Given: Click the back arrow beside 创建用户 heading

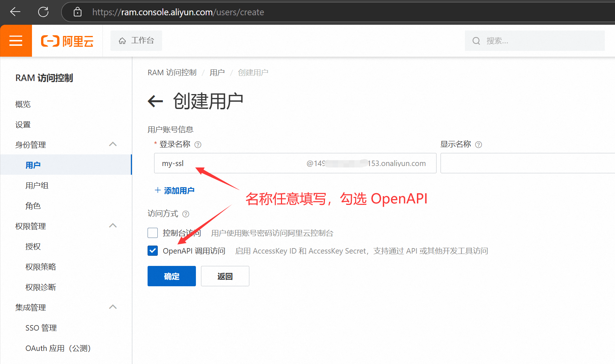Looking at the screenshot, I should tap(156, 101).
